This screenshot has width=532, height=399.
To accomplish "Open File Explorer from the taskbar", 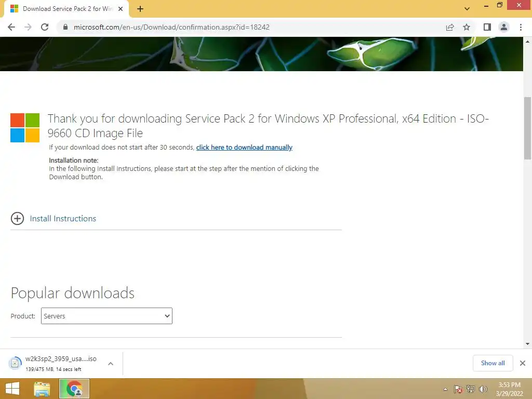I will [x=42, y=389].
